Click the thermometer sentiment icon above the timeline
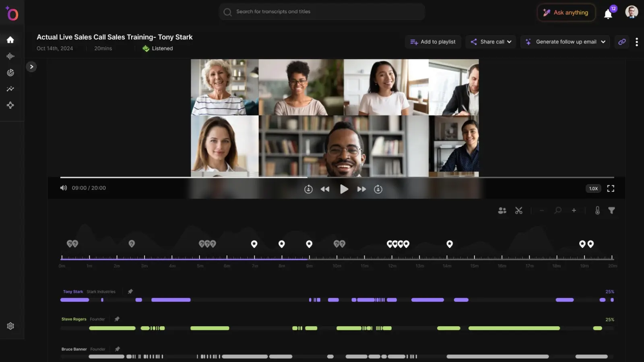Image resolution: width=644 pixels, height=362 pixels. (598, 210)
